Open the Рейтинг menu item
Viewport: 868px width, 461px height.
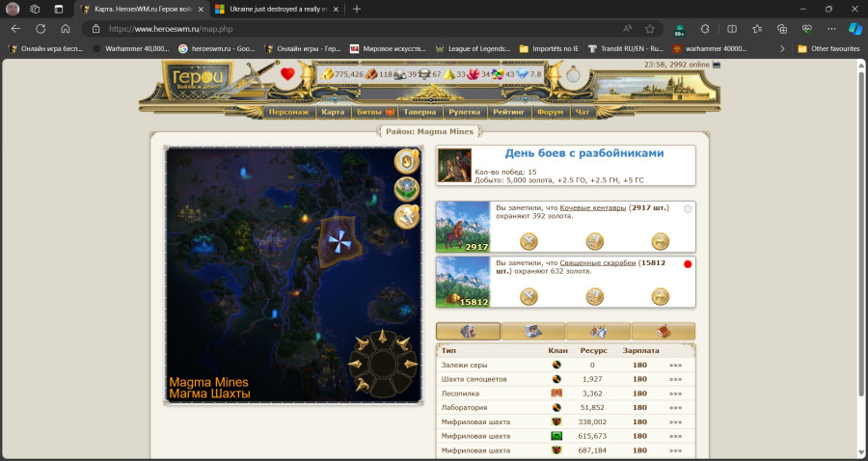[x=508, y=112]
